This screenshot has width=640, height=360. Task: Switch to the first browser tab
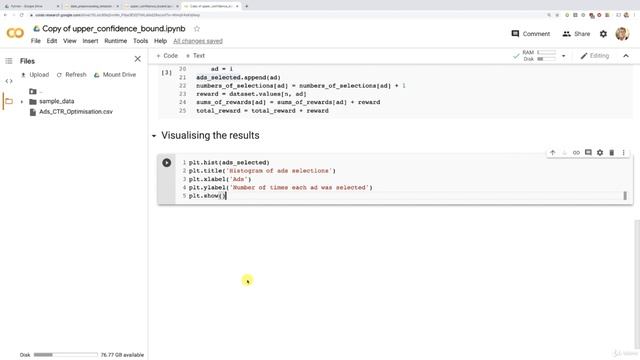click(31, 6)
